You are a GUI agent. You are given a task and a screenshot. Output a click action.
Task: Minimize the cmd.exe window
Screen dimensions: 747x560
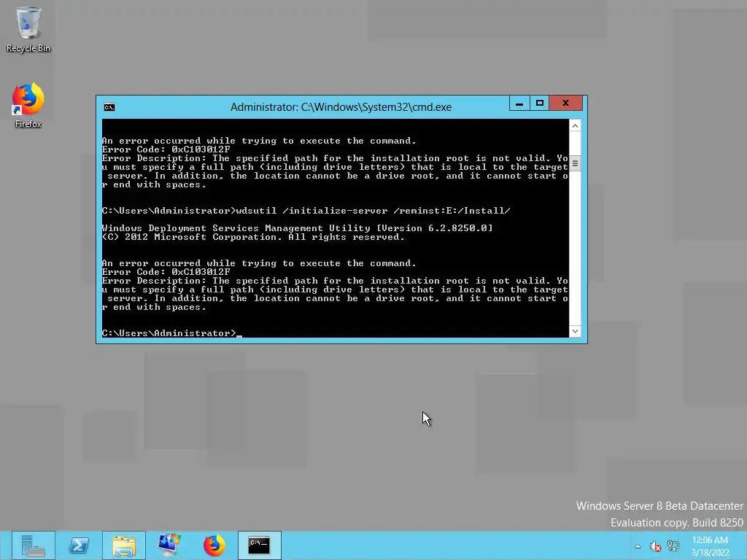click(x=519, y=104)
